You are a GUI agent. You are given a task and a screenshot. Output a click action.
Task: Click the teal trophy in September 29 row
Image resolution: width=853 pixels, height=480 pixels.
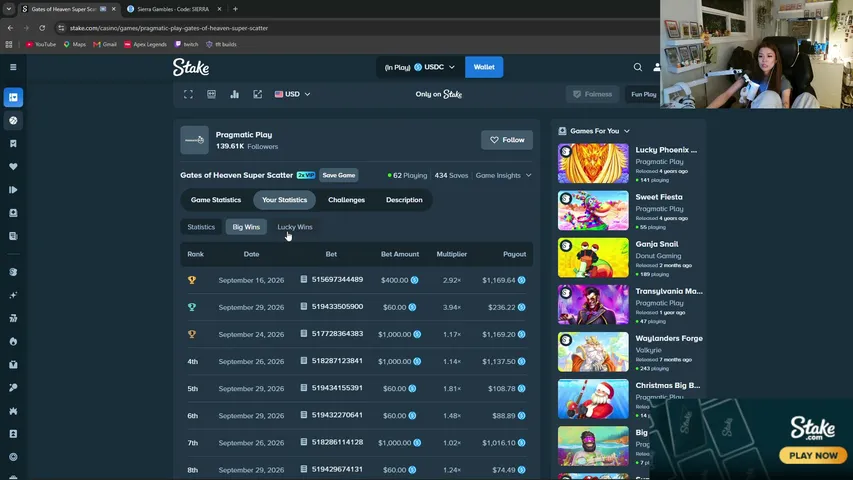pyautogui.click(x=192, y=307)
